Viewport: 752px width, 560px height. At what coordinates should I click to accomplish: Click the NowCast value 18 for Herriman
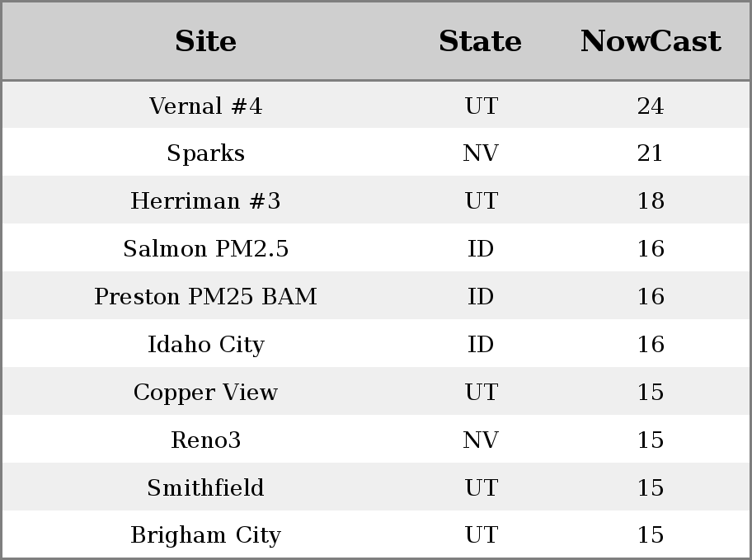click(650, 201)
